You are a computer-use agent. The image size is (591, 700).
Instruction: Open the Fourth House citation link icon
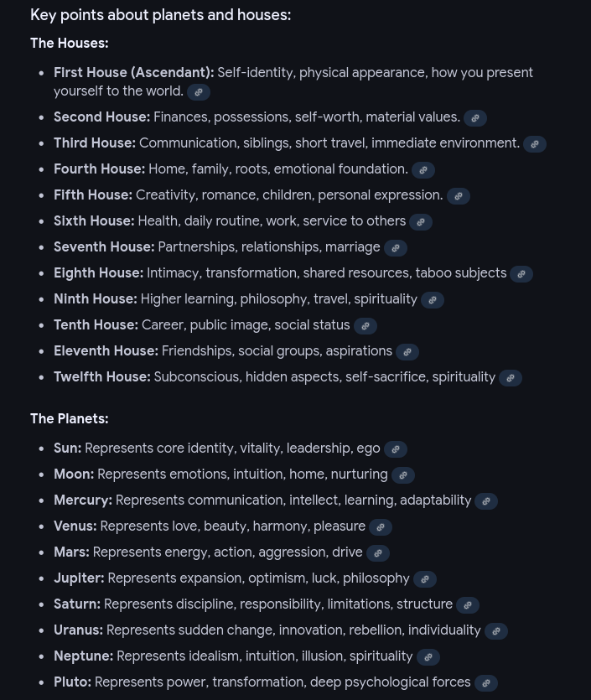[x=423, y=170]
